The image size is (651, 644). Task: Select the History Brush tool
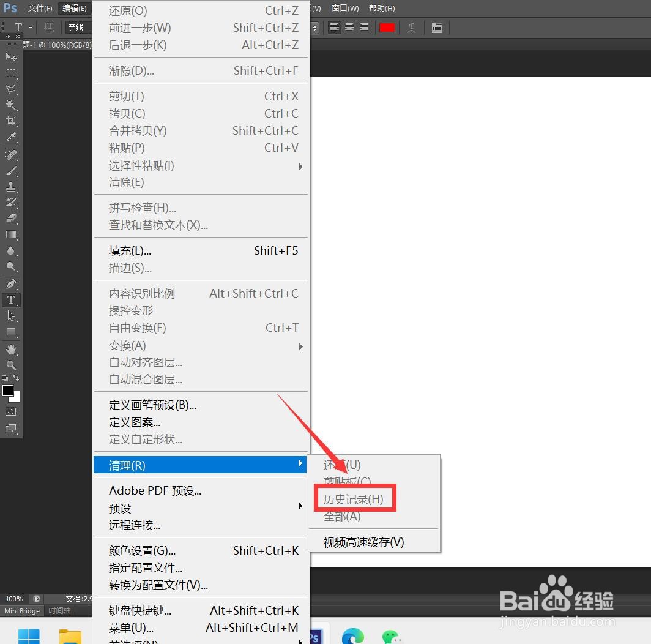pyautogui.click(x=11, y=203)
